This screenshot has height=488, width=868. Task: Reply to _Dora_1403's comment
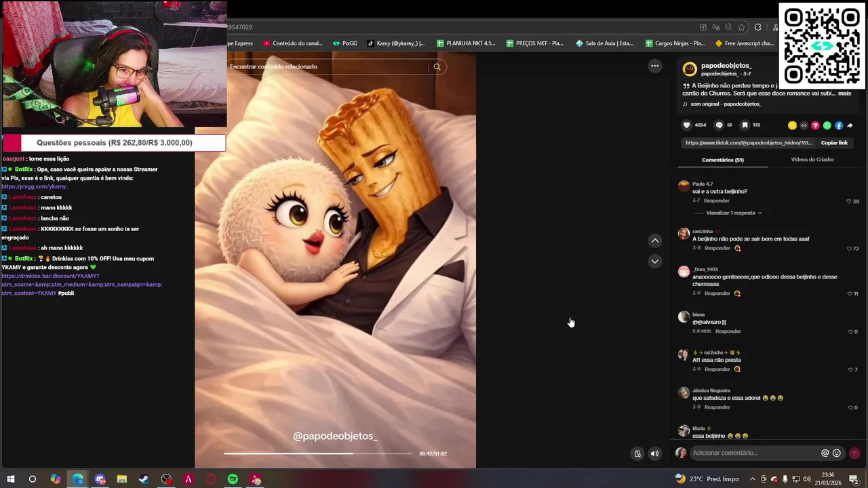(717, 293)
